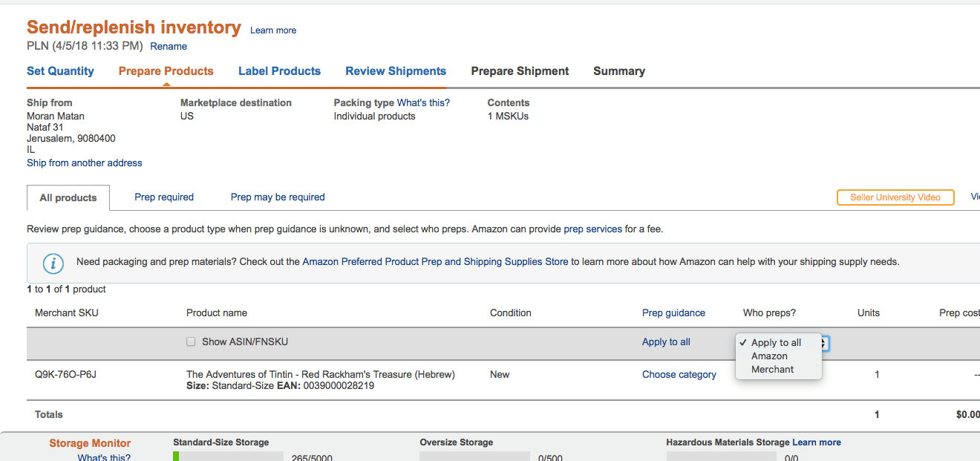The width and height of the screenshot is (980, 461).
Task: Click EAN 0039000028219 text
Action: click(324, 386)
